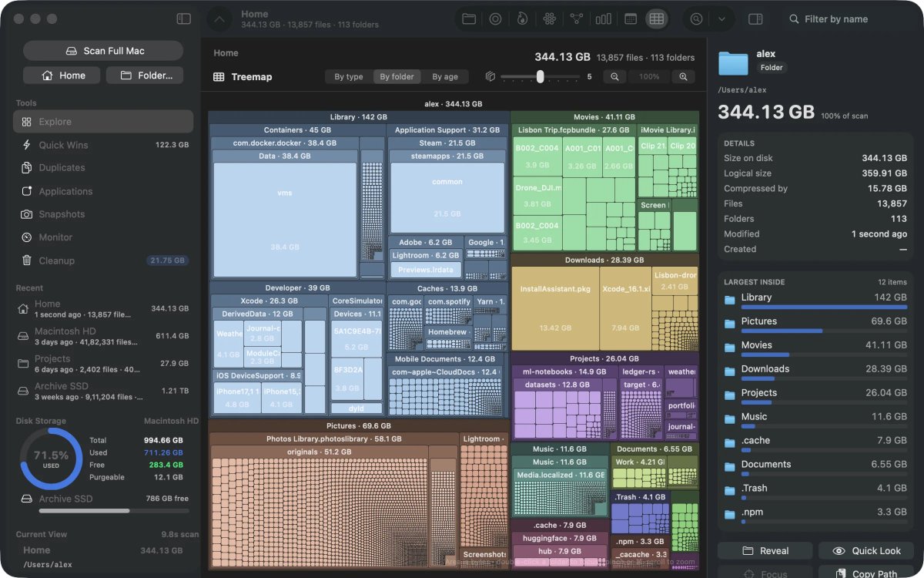The width and height of the screenshot is (924, 578).
Task: Switch to sunburst ring view icon
Action: (x=495, y=18)
